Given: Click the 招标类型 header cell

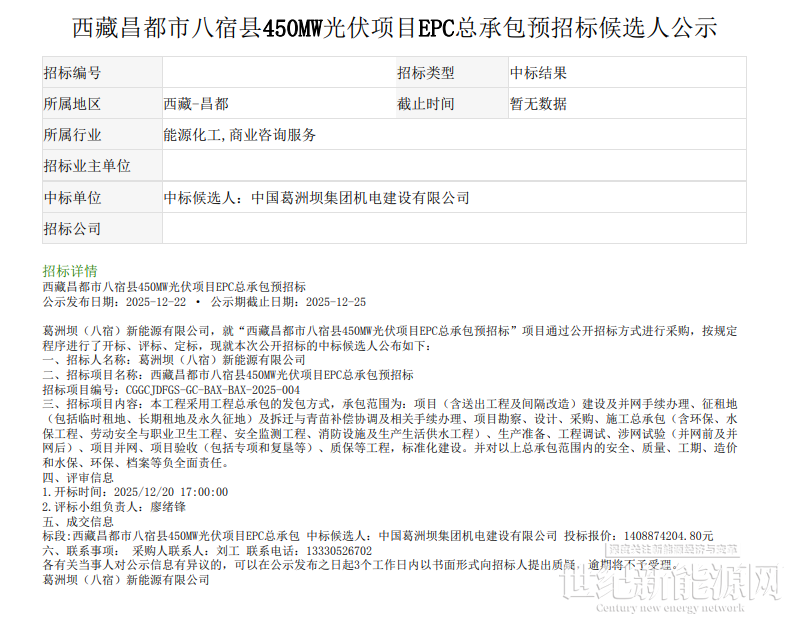Looking at the screenshot, I should click(425, 73).
